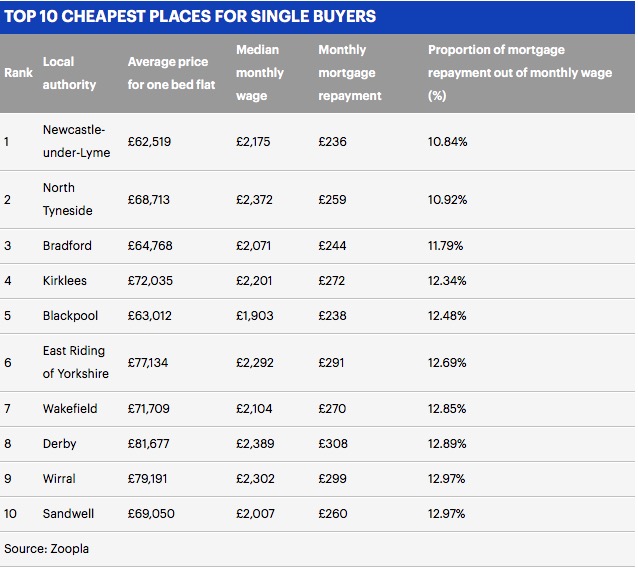The height and width of the screenshot is (575, 638).
Task: Click Sandwell's average price £69,050
Action: point(149,514)
